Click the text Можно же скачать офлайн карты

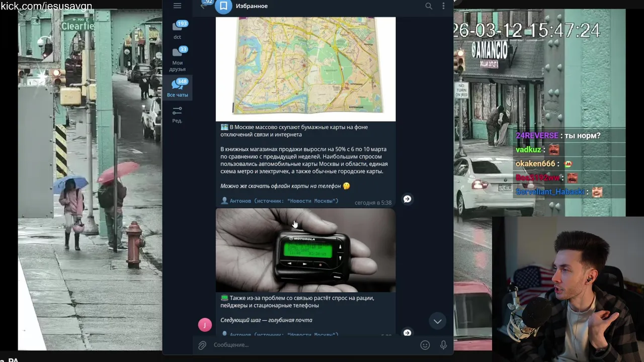[x=281, y=186]
